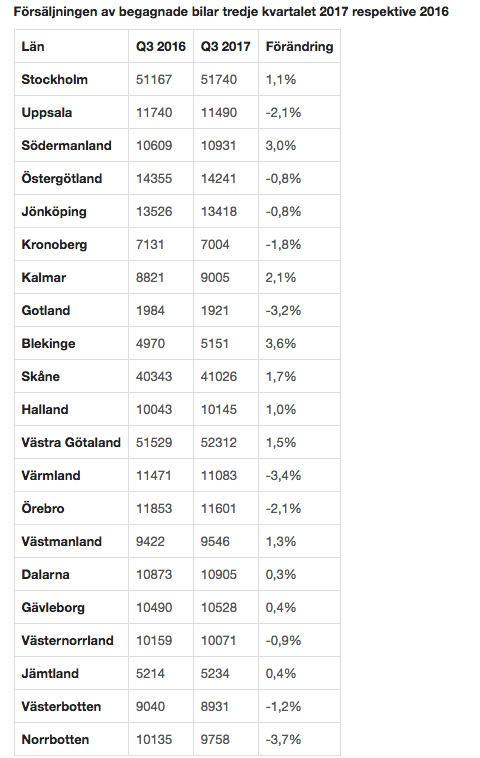
Task: Select the Värmland row label
Action: (x=51, y=475)
